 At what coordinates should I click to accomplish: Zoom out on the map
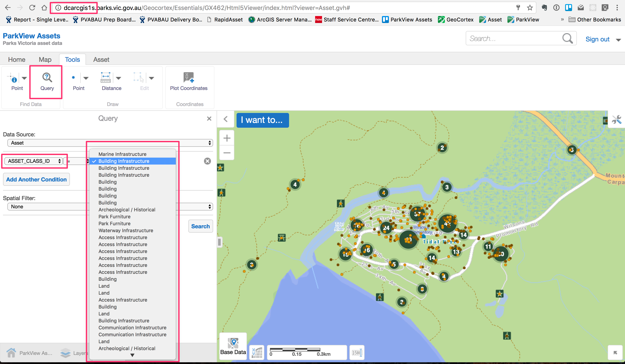(227, 153)
